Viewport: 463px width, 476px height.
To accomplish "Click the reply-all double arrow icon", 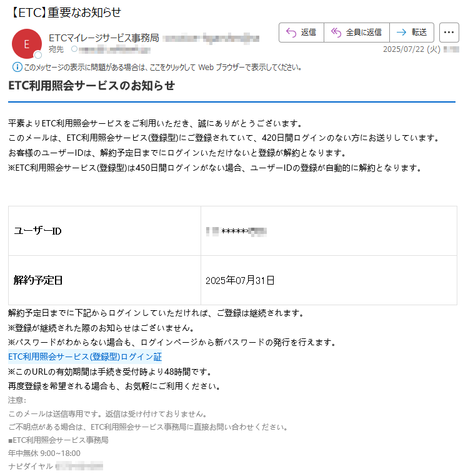I will coord(336,33).
